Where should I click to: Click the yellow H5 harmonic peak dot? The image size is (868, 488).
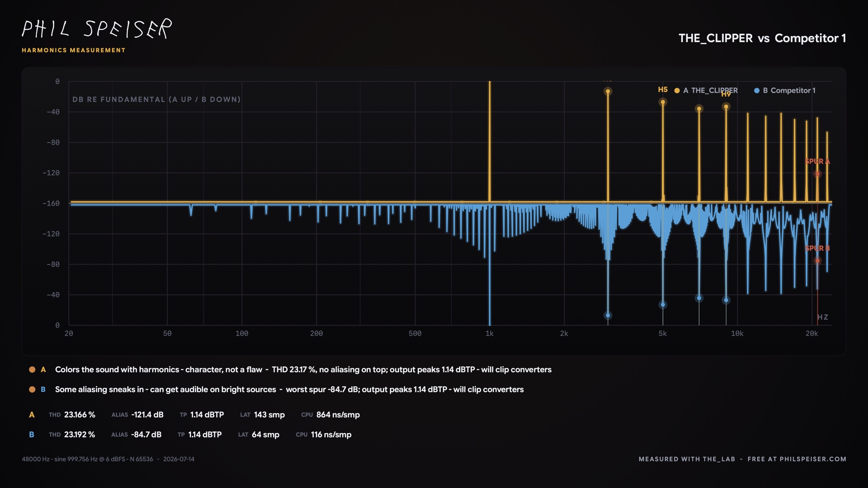pos(663,102)
